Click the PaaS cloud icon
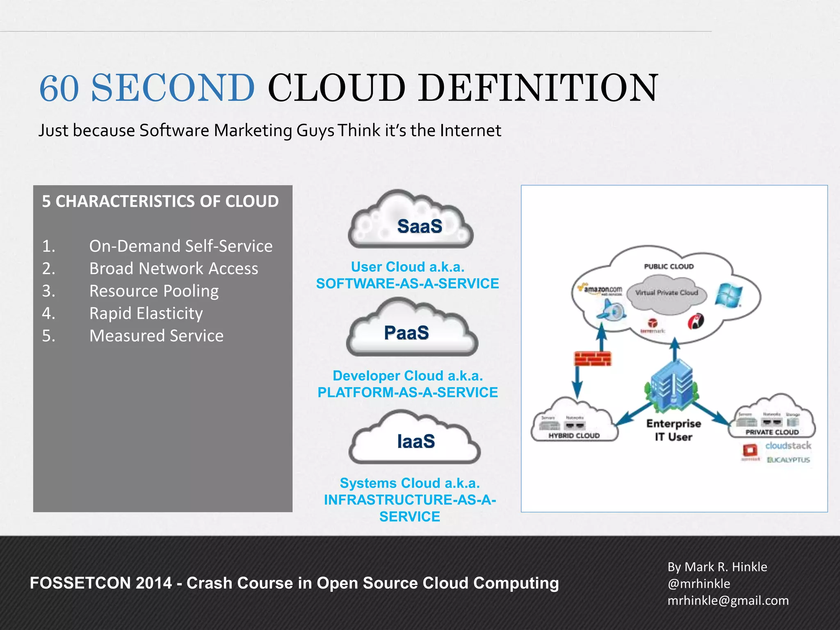 click(x=412, y=327)
